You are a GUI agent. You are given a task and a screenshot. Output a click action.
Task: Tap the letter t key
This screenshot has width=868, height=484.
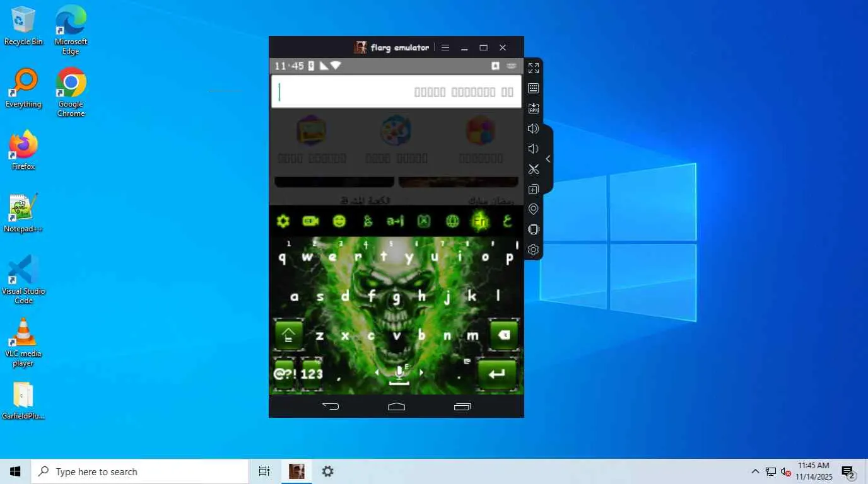coord(384,257)
